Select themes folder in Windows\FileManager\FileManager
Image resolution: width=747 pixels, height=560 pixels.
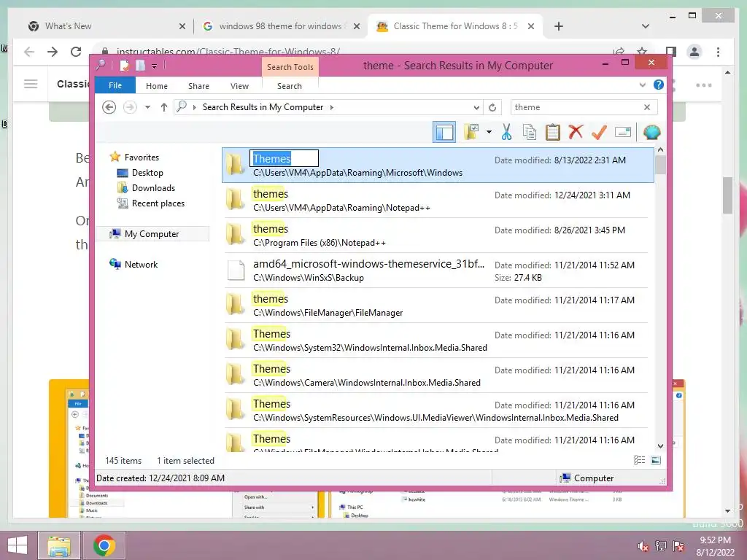(x=438, y=306)
